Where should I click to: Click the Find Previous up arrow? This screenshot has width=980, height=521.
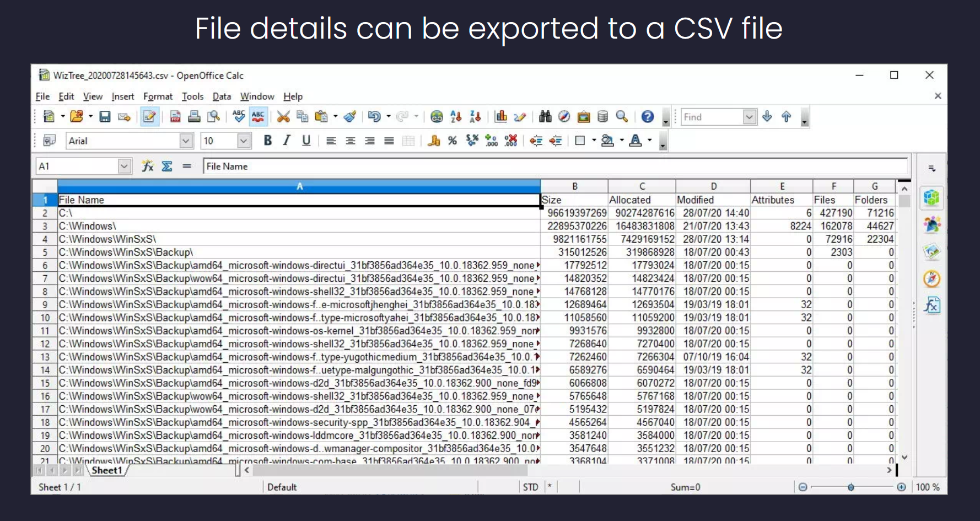click(787, 116)
